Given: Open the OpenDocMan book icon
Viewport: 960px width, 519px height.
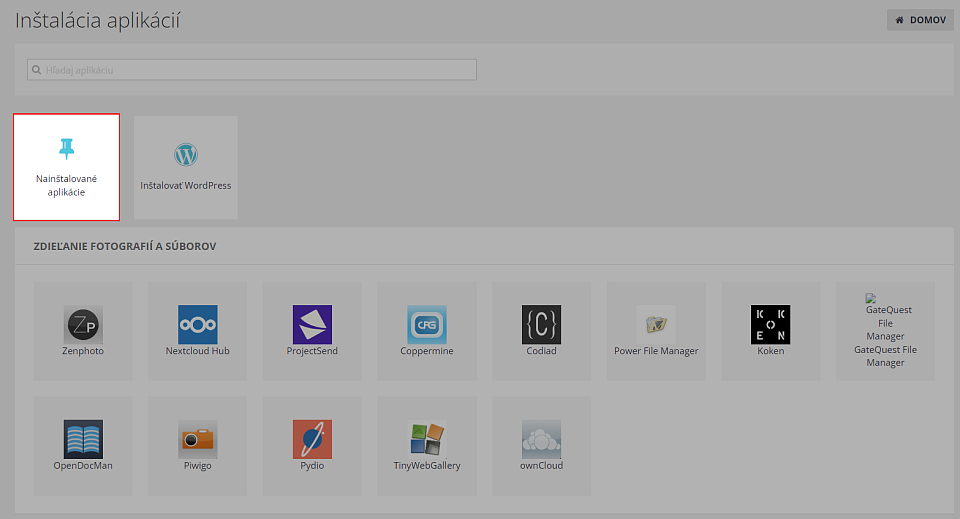Looking at the screenshot, I should pos(83,439).
